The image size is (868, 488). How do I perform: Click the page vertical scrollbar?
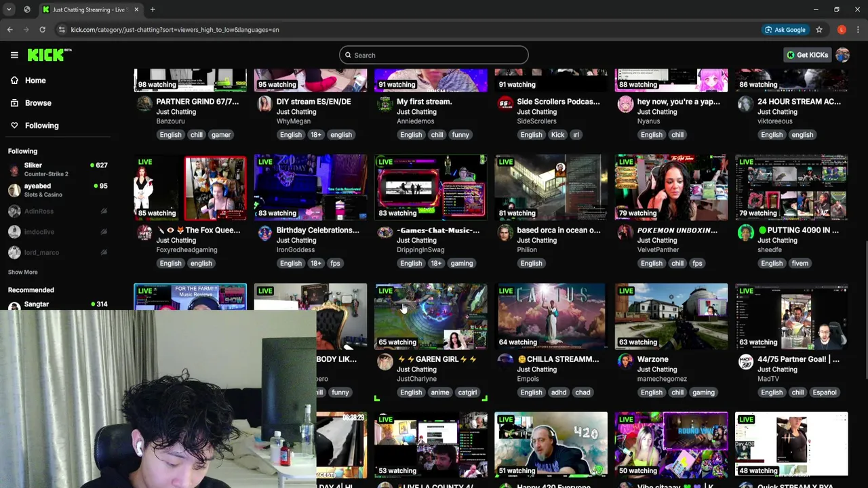point(865,310)
